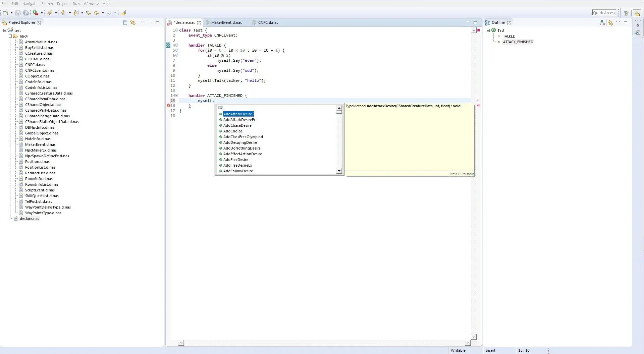
Task: Open dropdown next to New wizard icon
Action: 11,13
